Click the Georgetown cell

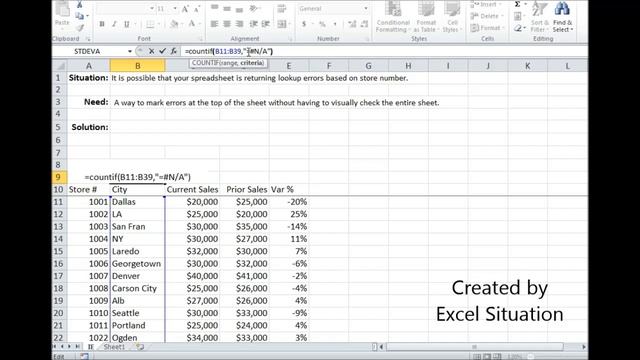(x=138, y=264)
